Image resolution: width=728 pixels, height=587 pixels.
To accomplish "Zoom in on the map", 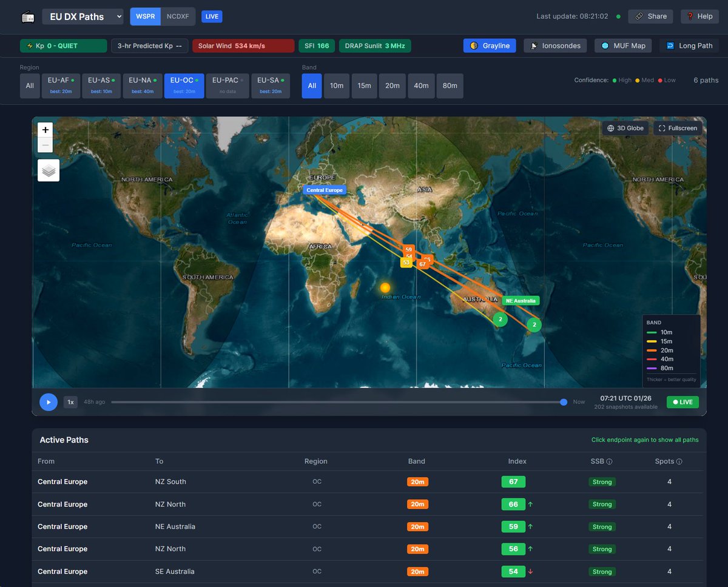I will point(45,129).
